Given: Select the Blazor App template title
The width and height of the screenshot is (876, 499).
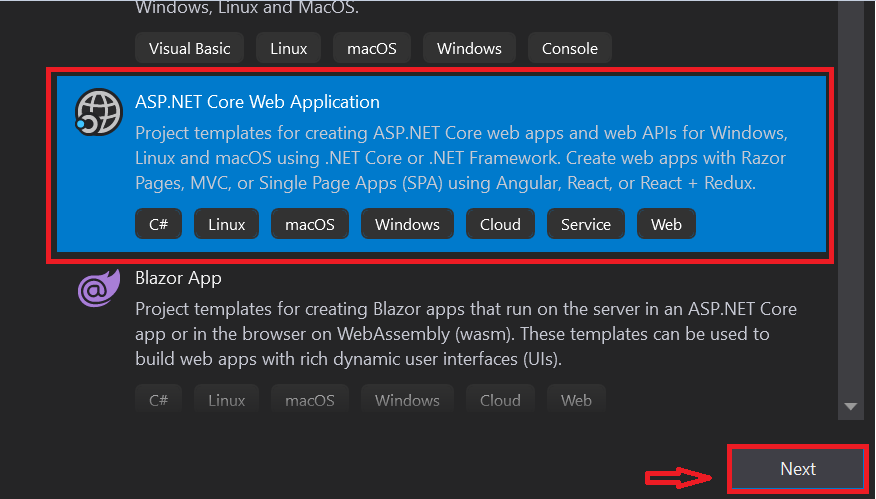Looking at the screenshot, I should [x=178, y=278].
